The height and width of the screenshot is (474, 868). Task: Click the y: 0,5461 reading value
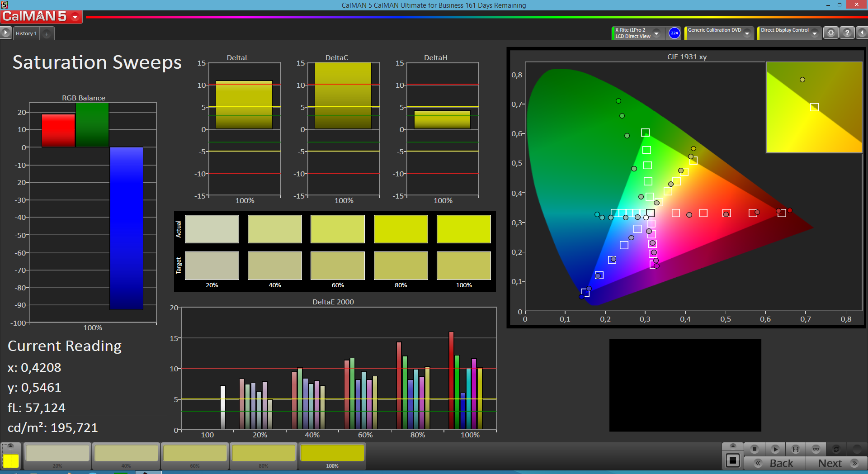point(34,388)
